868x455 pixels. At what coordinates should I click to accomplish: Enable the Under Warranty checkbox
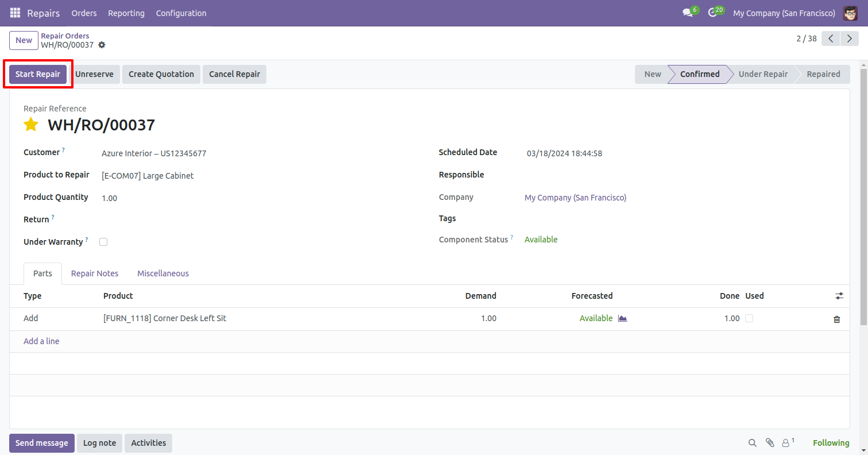click(103, 242)
